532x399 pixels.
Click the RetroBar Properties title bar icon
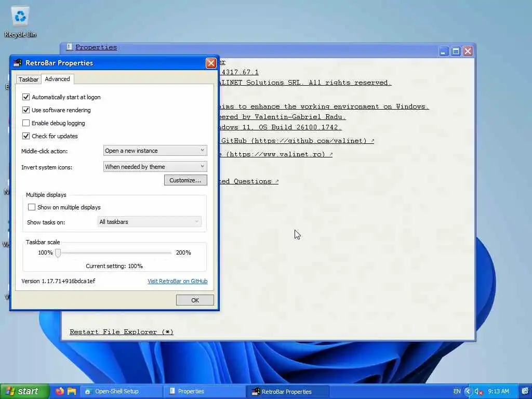point(18,63)
